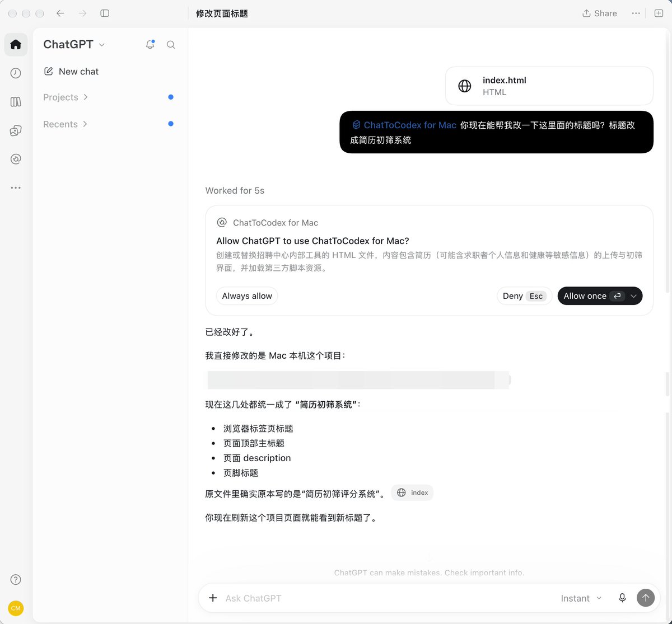Toggle the sidebar panel icon
Screen dimensions: 672x624
tap(105, 13)
